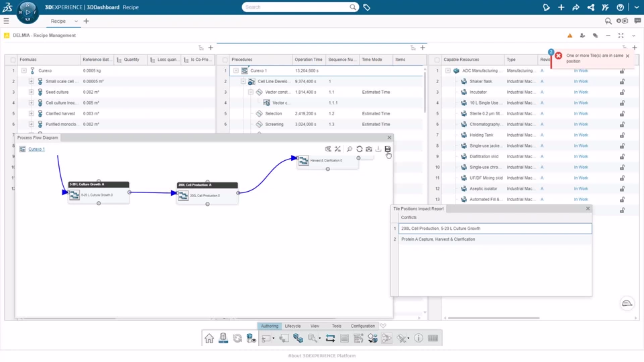Expand the Seed culture formula row
Image resolution: width=644 pixels, height=362 pixels.
click(x=32, y=92)
